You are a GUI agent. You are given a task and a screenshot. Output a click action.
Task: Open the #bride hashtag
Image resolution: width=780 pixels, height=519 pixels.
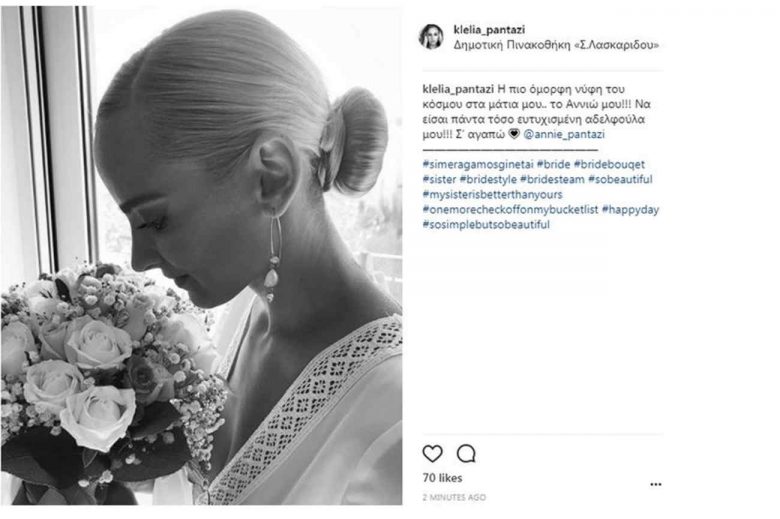click(x=553, y=164)
